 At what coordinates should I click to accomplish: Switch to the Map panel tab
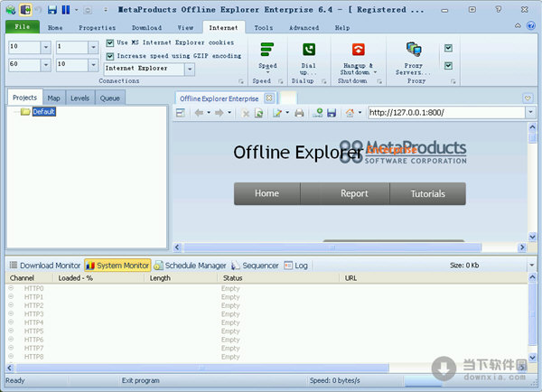pos(53,98)
